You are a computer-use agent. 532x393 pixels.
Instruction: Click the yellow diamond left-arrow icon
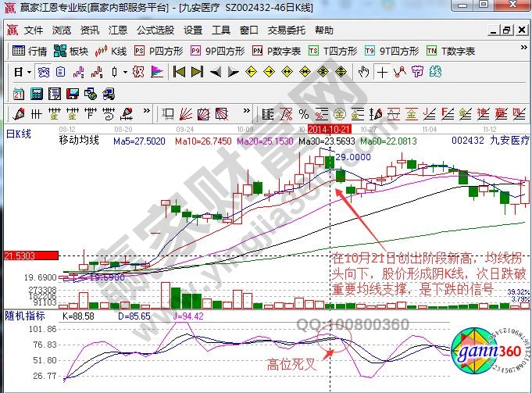tap(251, 73)
